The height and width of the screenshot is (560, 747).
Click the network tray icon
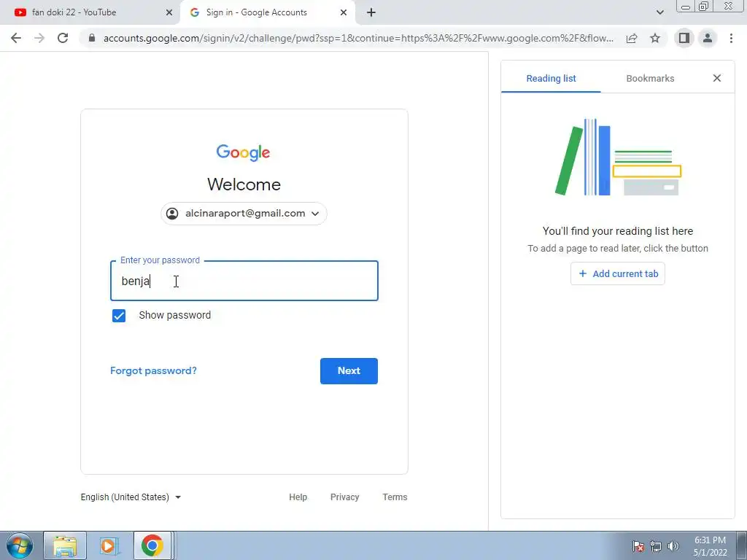tap(656, 546)
